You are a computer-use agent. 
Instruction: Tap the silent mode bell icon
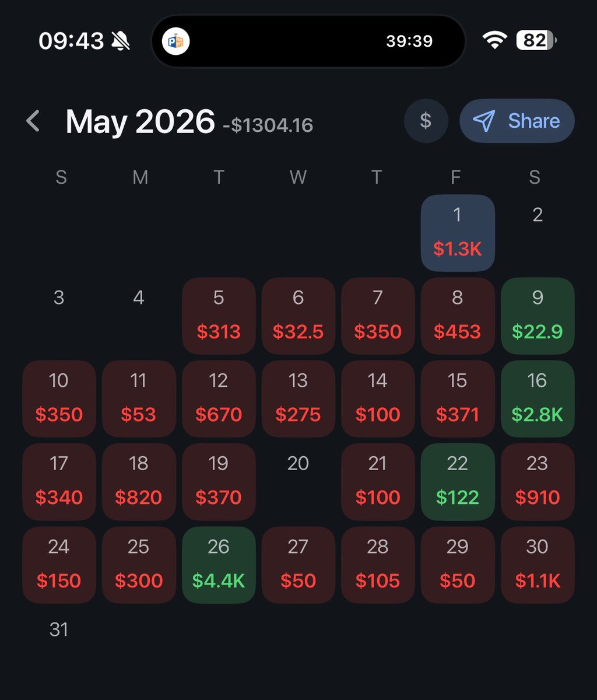[121, 41]
